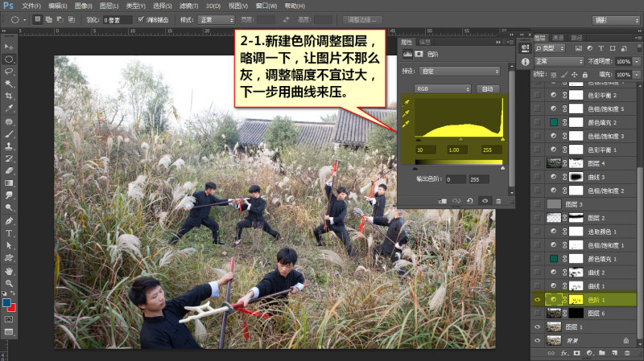
Task: Show the 曲线 2 layer
Action: [x=537, y=273]
